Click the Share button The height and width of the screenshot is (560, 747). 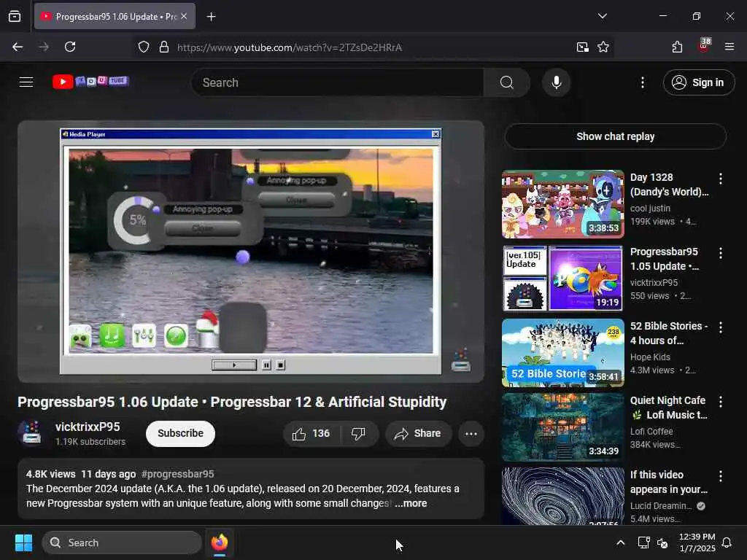418,433
